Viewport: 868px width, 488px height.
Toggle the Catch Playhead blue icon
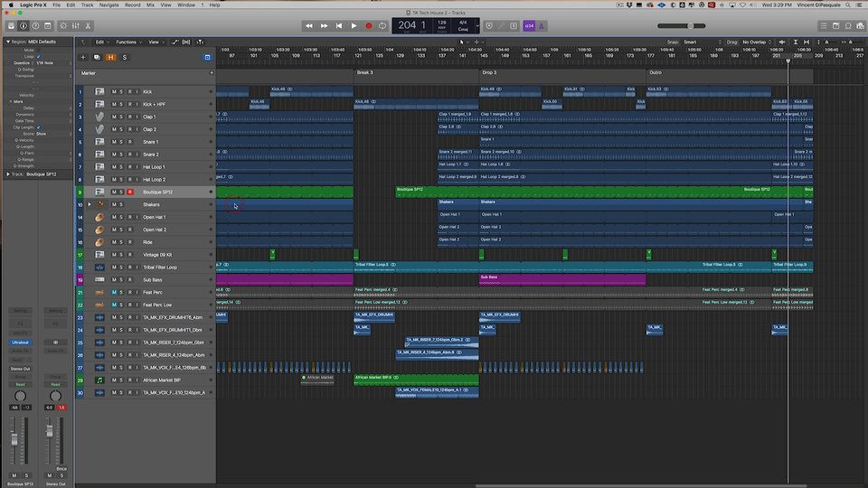208,57
